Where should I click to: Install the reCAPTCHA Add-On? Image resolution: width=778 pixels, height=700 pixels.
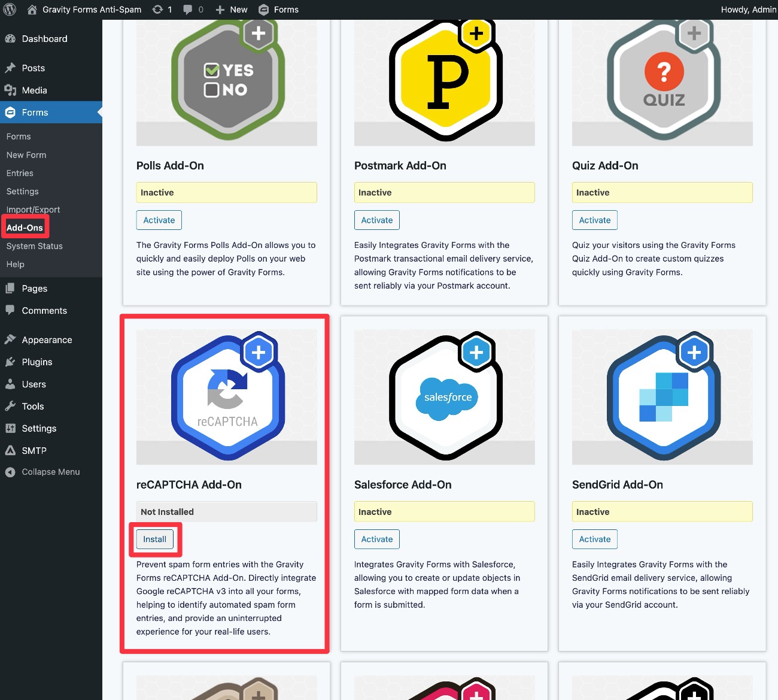[154, 540]
